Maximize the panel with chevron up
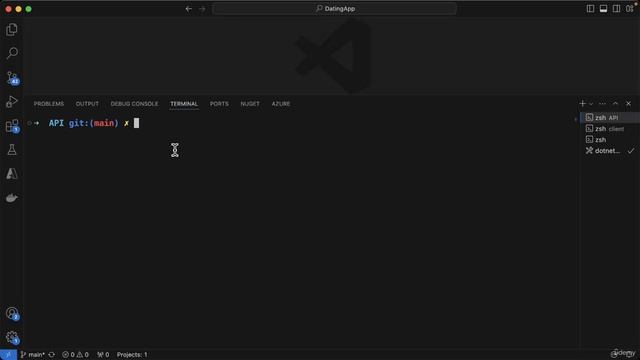The image size is (640, 360). click(616, 104)
